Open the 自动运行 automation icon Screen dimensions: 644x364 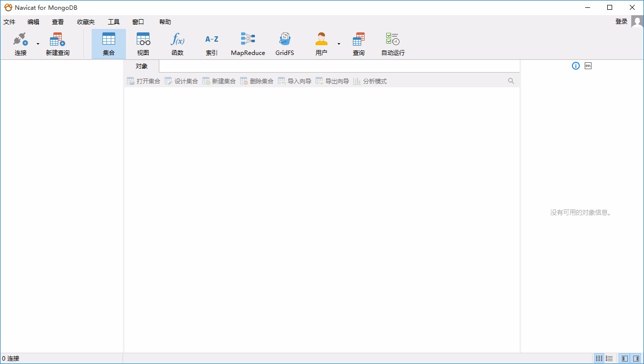coord(393,44)
